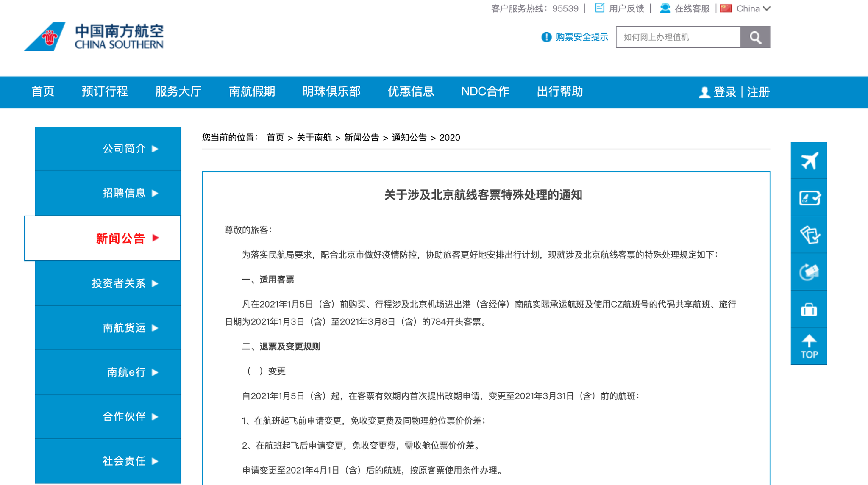Screen dimensions: 868x485
Task: Click breadcrumb 通知公告 link
Action: click(x=409, y=138)
